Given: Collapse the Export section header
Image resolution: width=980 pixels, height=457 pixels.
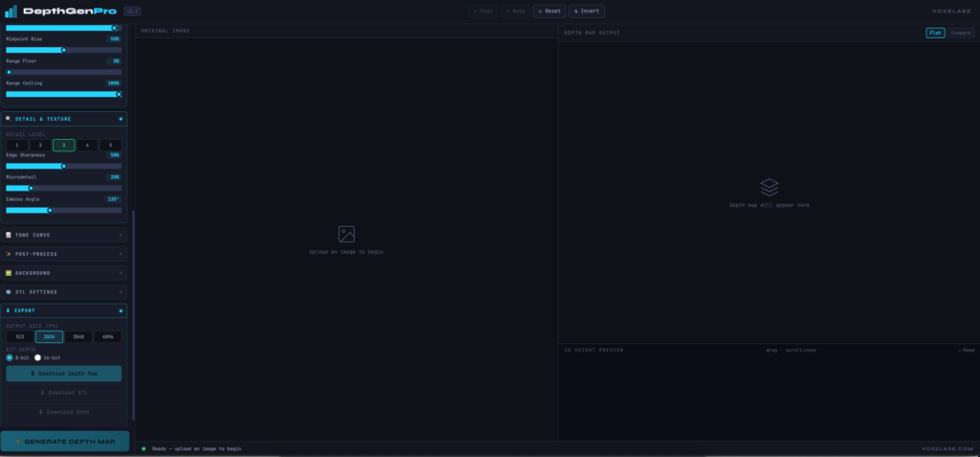Looking at the screenshot, I should pos(63,311).
